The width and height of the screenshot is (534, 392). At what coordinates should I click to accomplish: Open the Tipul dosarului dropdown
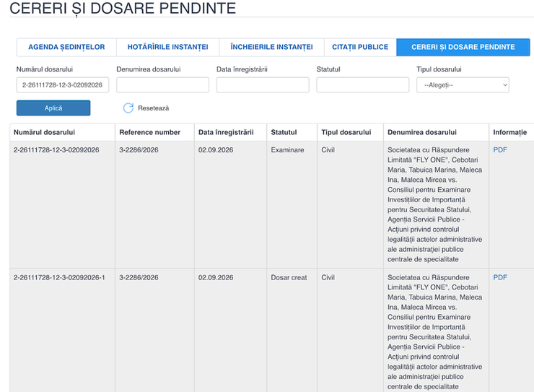pos(463,84)
